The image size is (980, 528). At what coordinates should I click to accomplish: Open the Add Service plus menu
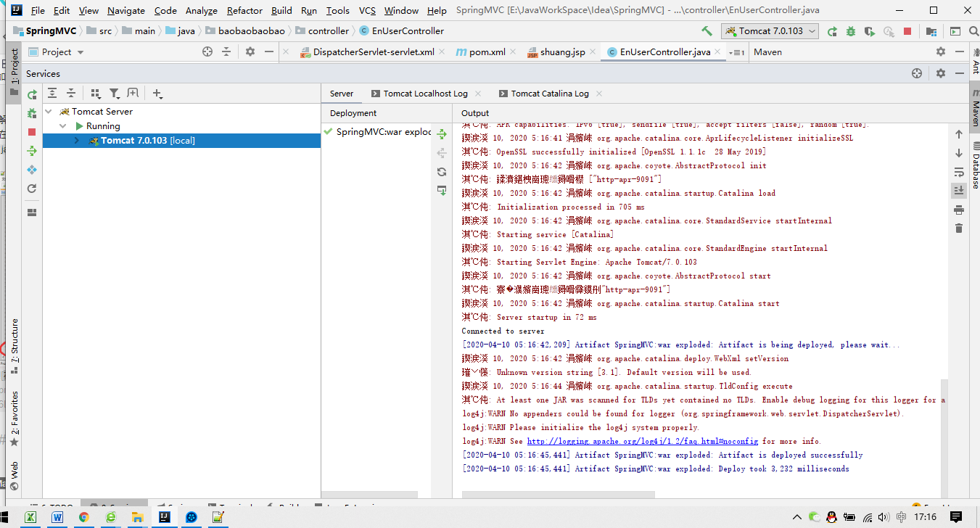pos(157,94)
